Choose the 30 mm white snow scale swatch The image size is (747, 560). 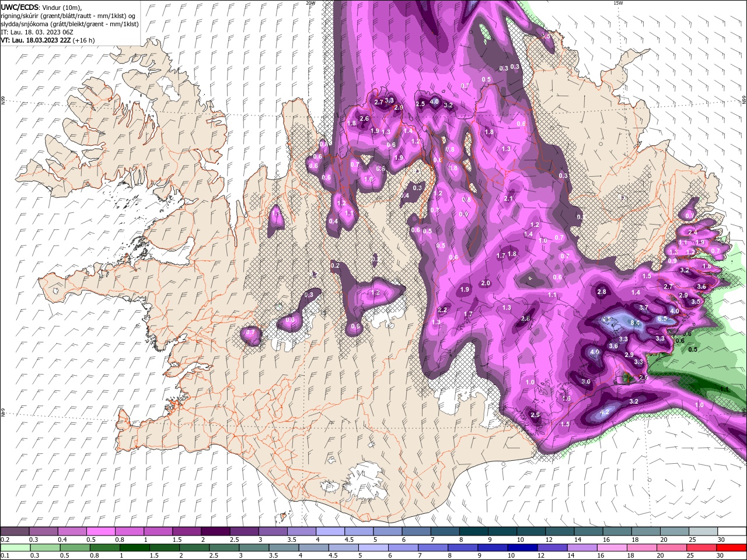[732, 531]
